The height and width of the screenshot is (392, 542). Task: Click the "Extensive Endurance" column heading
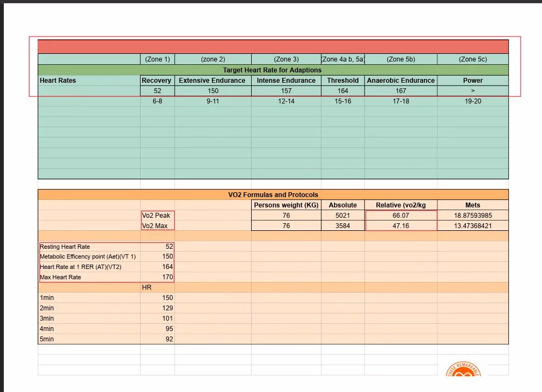(213, 81)
